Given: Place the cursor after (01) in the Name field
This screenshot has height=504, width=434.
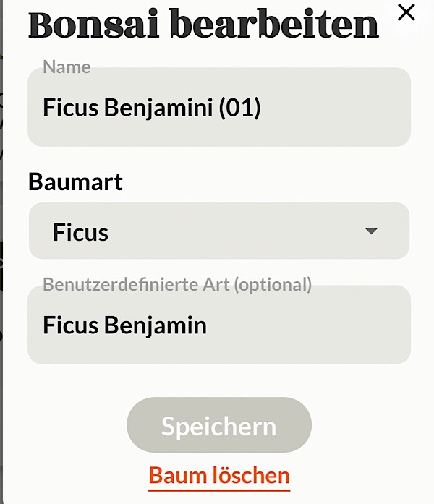Looking at the screenshot, I should click(262, 108).
